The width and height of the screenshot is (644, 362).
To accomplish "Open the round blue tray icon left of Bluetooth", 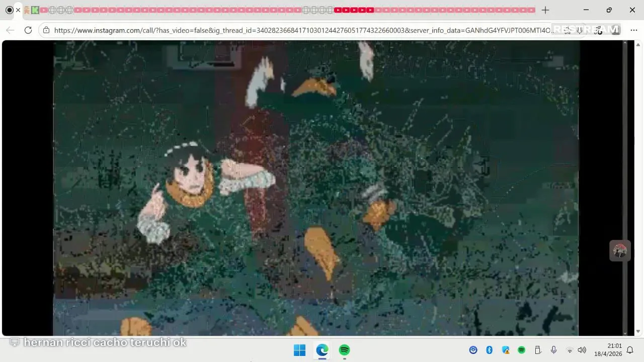I will click(473, 350).
